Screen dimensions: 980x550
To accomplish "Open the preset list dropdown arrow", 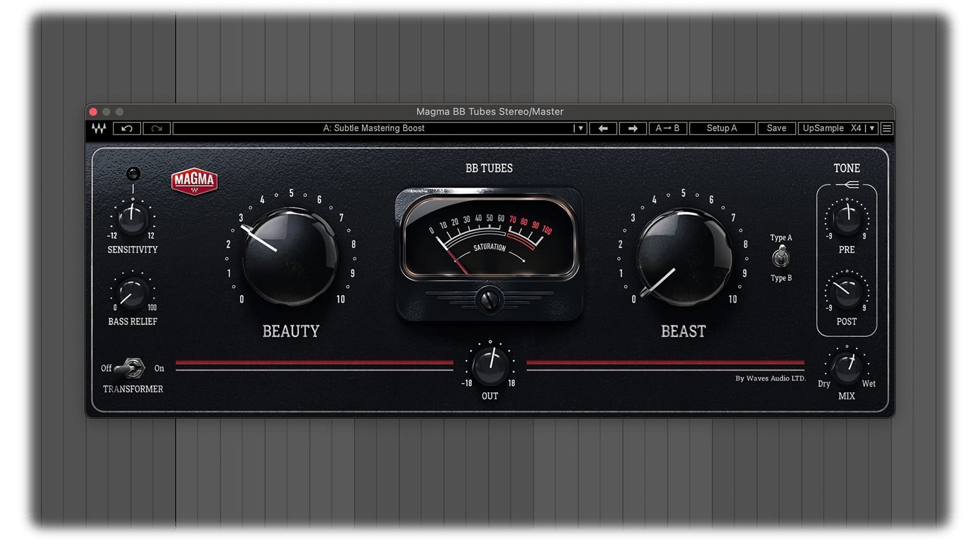I will tap(580, 128).
